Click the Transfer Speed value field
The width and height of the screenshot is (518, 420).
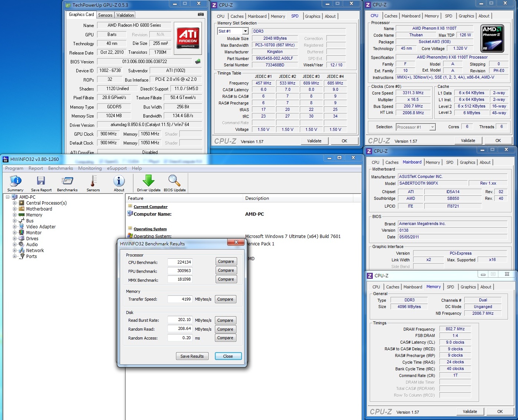180,299
